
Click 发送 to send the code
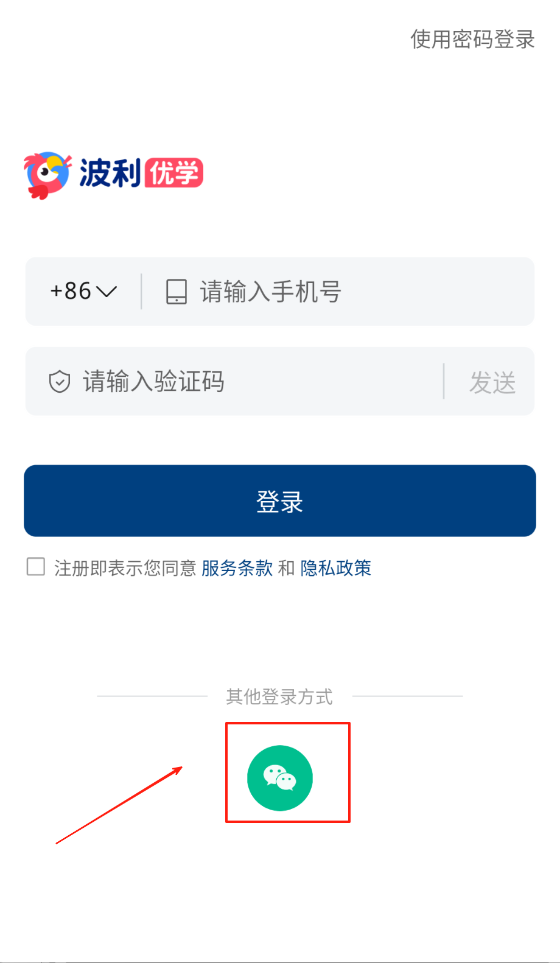[x=492, y=382]
